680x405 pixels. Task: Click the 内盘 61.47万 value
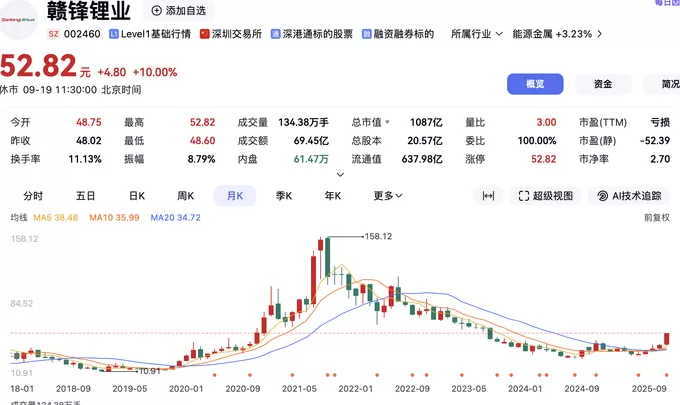311,159
